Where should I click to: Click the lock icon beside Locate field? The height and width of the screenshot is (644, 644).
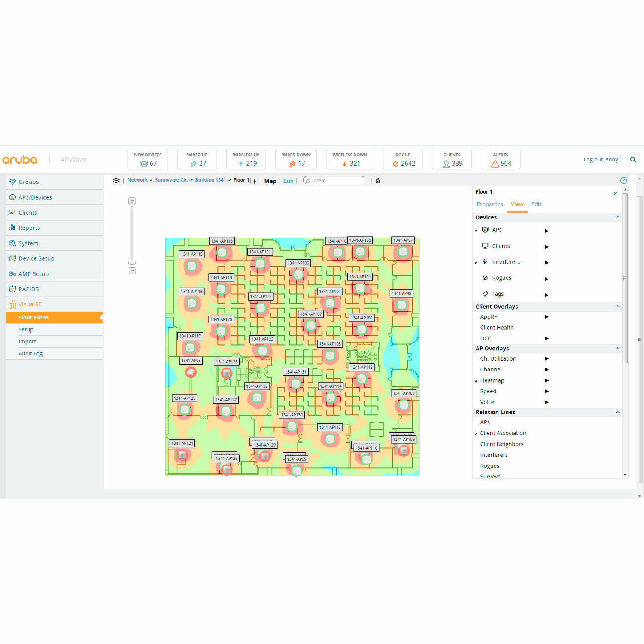pos(378,181)
